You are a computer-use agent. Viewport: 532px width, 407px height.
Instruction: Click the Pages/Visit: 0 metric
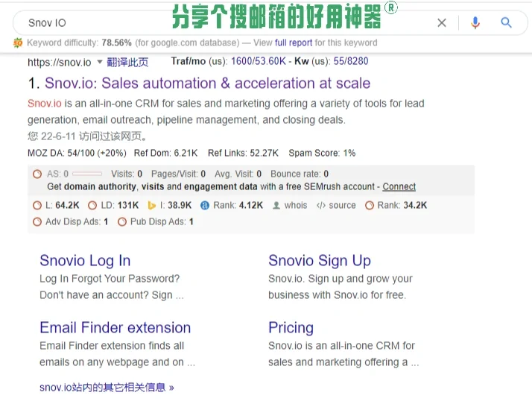(x=179, y=174)
